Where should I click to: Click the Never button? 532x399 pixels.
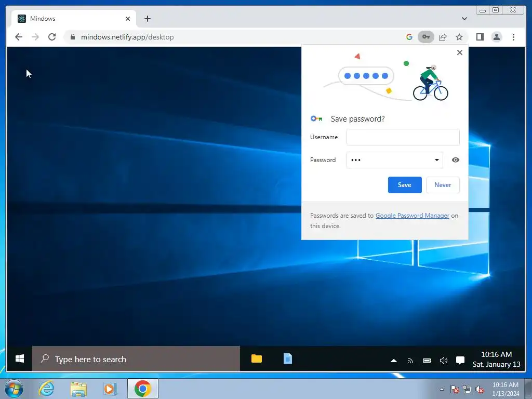coord(443,185)
